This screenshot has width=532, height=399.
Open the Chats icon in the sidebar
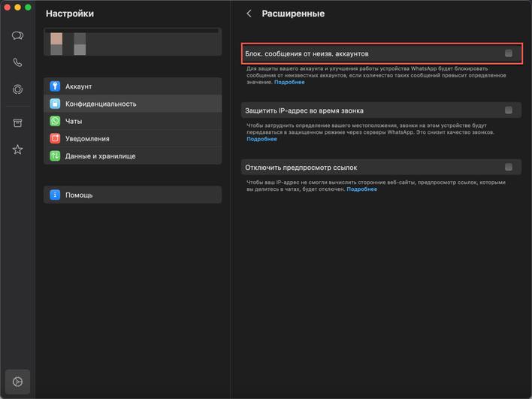[x=17, y=35]
